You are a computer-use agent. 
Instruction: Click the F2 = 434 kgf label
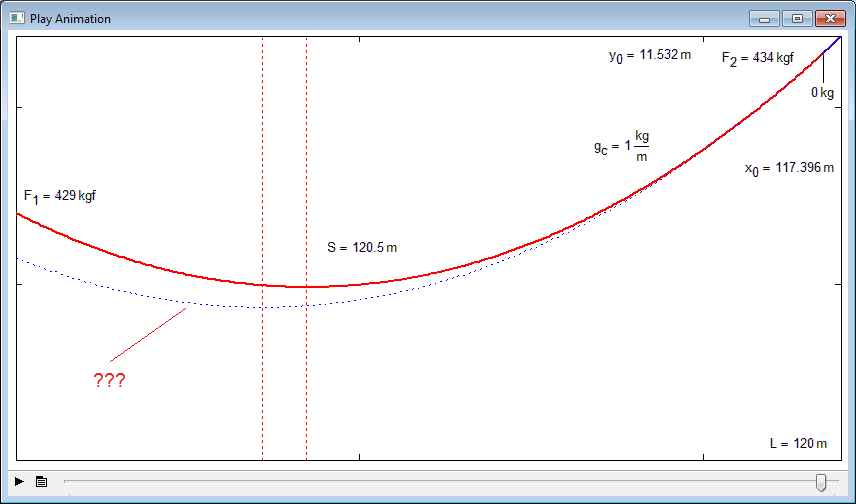(758, 58)
